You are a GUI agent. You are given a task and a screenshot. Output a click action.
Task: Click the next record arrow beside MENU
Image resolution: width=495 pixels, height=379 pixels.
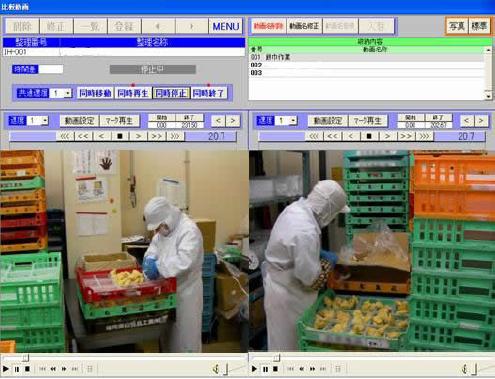pyautogui.click(x=191, y=26)
